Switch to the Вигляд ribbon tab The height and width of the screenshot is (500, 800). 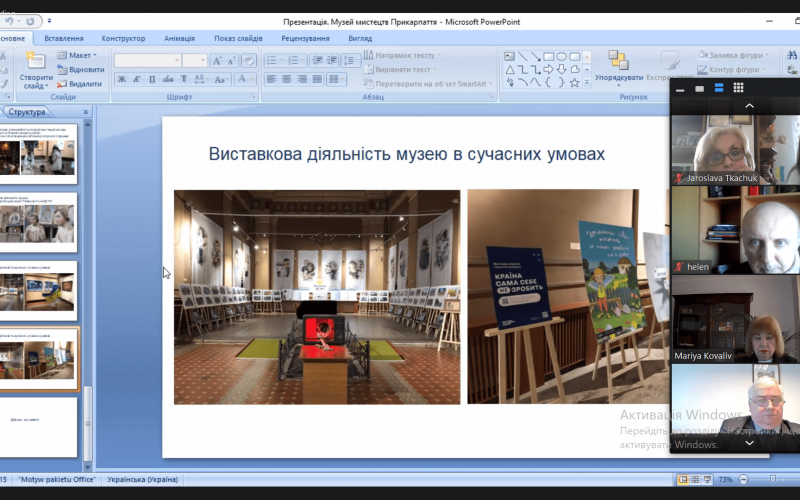coord(360,38)
